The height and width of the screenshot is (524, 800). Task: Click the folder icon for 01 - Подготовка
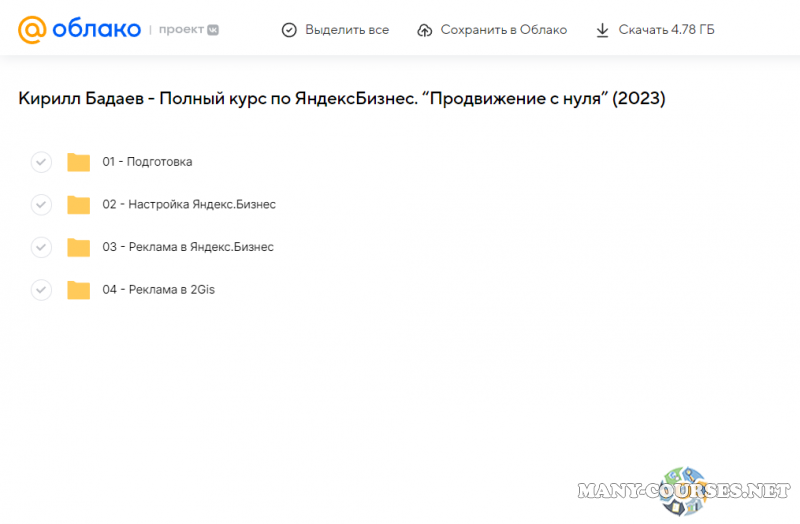79,162
